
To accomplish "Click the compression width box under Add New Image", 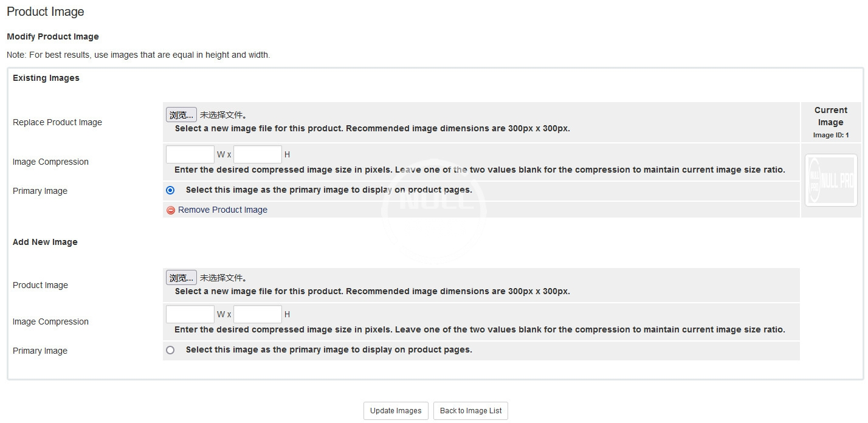I will tap(190, 314).
